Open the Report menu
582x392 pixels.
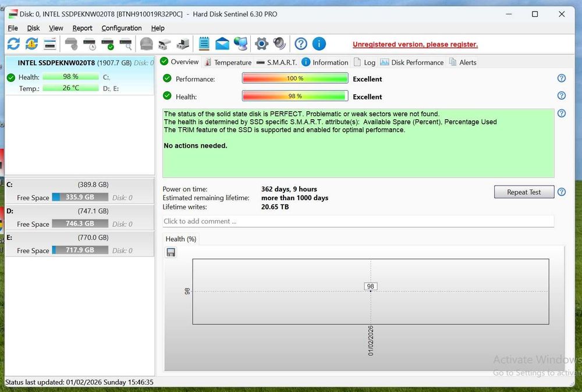tap(83, 28)
